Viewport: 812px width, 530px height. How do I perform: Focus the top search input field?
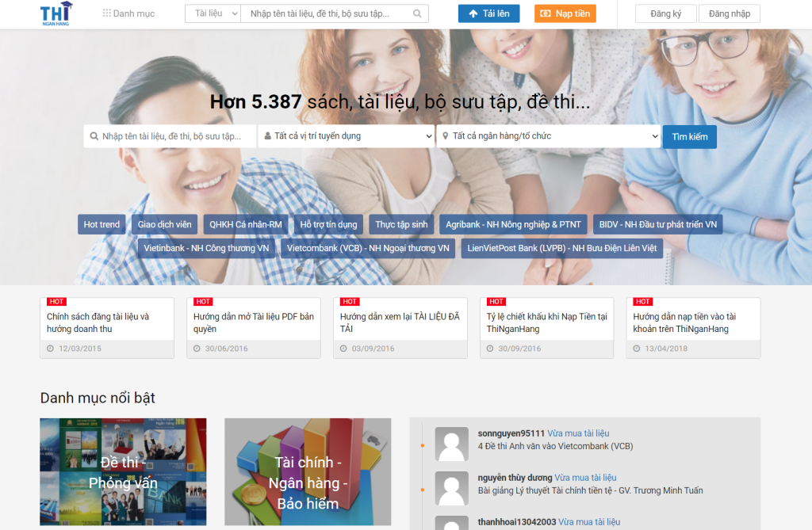325,13
